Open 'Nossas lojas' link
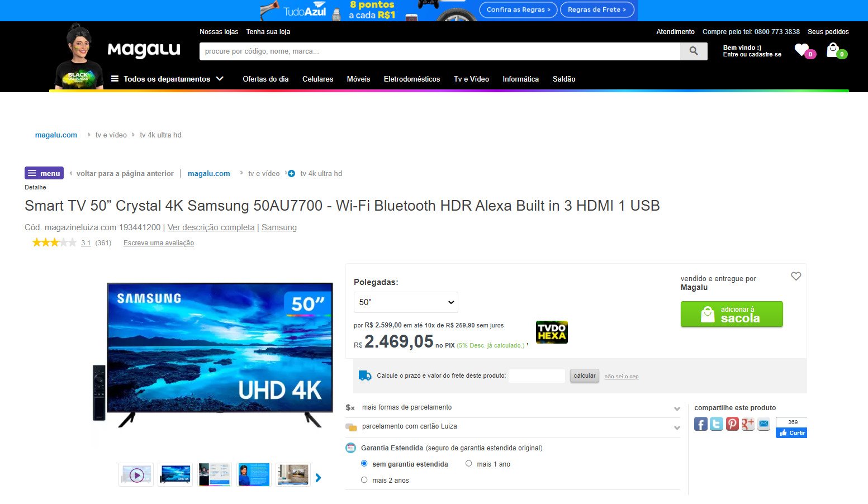This screenshot has width=868, height=504. click(219, 32)
